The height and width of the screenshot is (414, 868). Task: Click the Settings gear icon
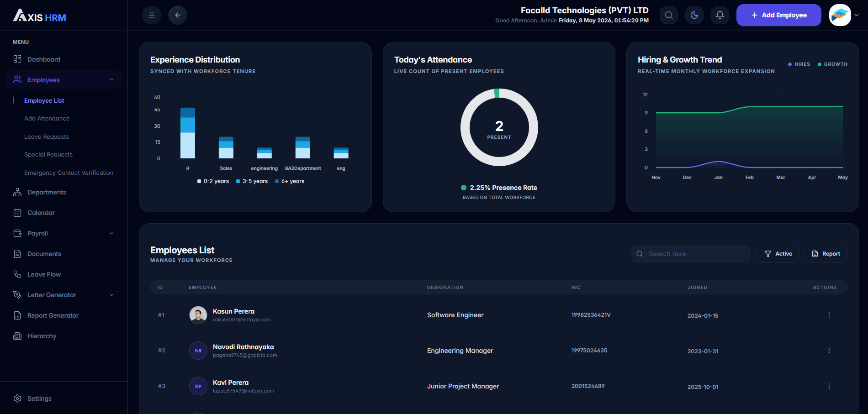pyautogui.click(x=17, y=398)
